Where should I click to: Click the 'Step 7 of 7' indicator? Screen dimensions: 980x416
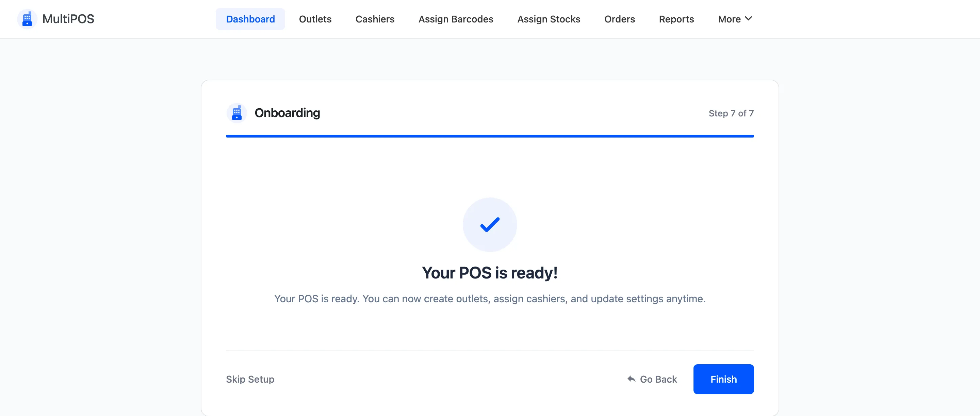coord(731,113)
